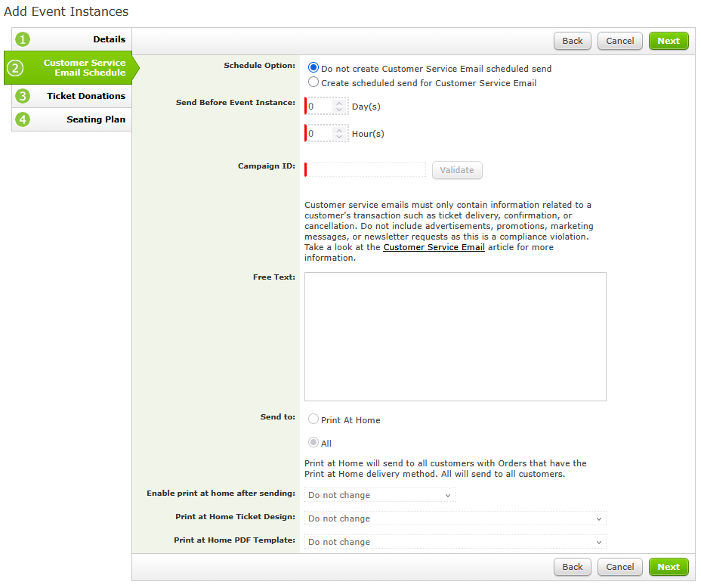Expand the Print at Home PDF Template dropdown
Screen dimensions: 701x588
click(455, 542)
